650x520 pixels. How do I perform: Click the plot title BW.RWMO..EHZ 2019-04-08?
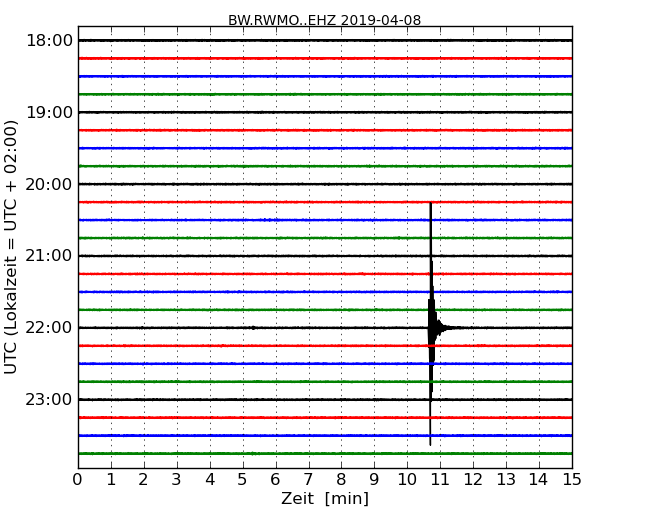tap(325, 20)
